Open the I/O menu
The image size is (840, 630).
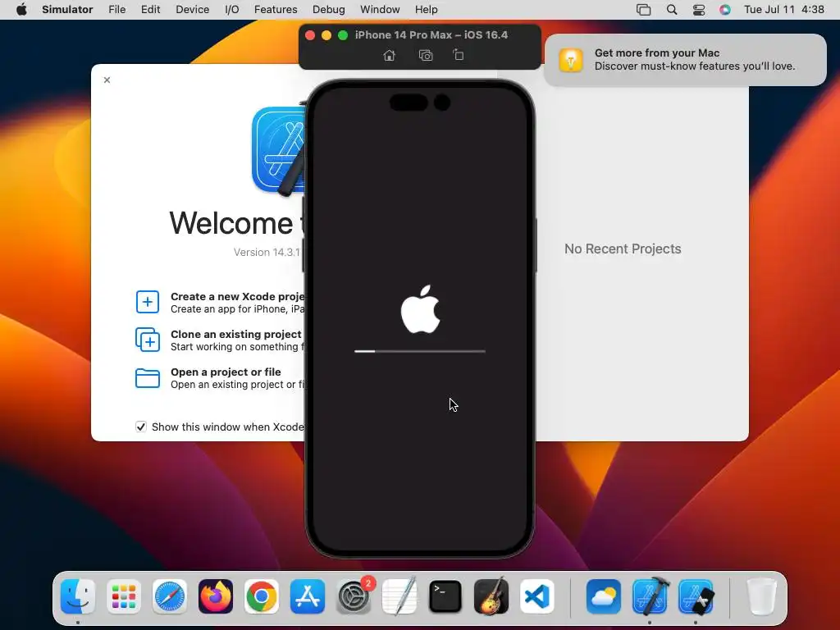pos(232,10)
